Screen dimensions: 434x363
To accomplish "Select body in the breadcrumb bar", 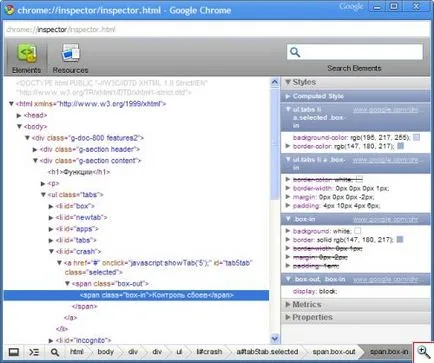I will pyautogui.click(x=105, y=352).
